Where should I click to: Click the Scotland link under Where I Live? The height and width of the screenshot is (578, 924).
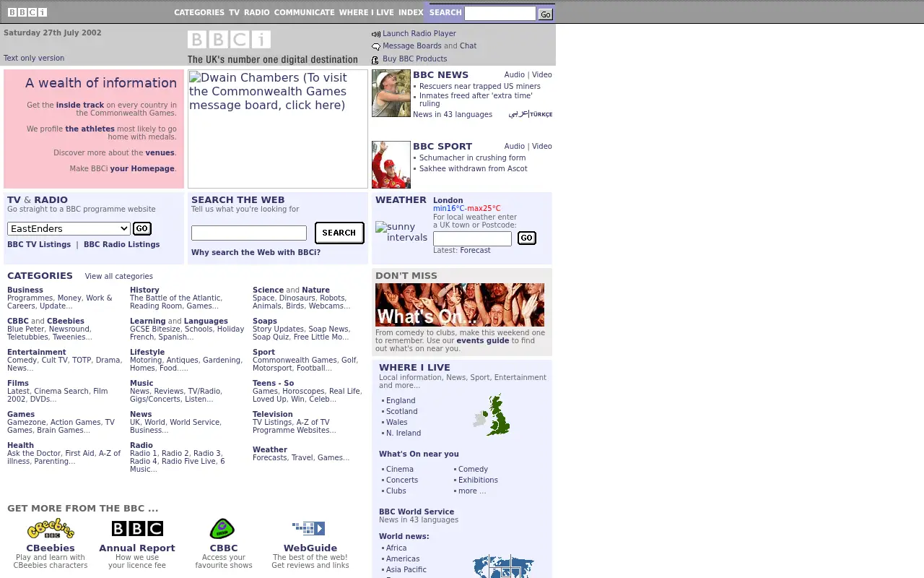pyautogui.click(x=402, y=411)
